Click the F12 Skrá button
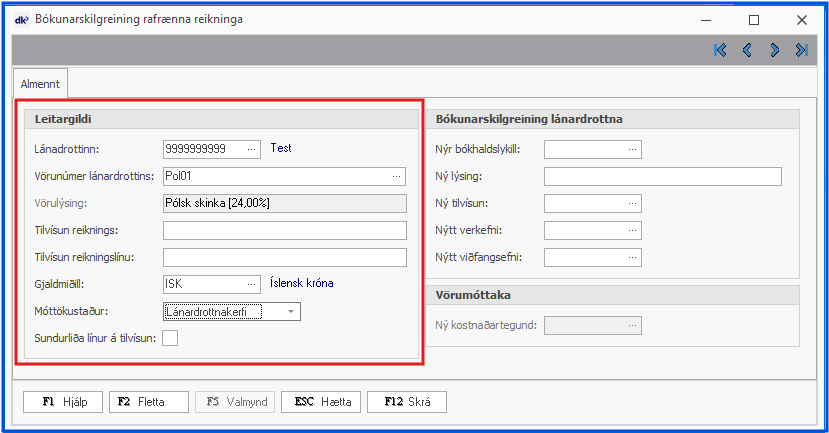This screenshot has height=433, width=829. tap(407, 402)
